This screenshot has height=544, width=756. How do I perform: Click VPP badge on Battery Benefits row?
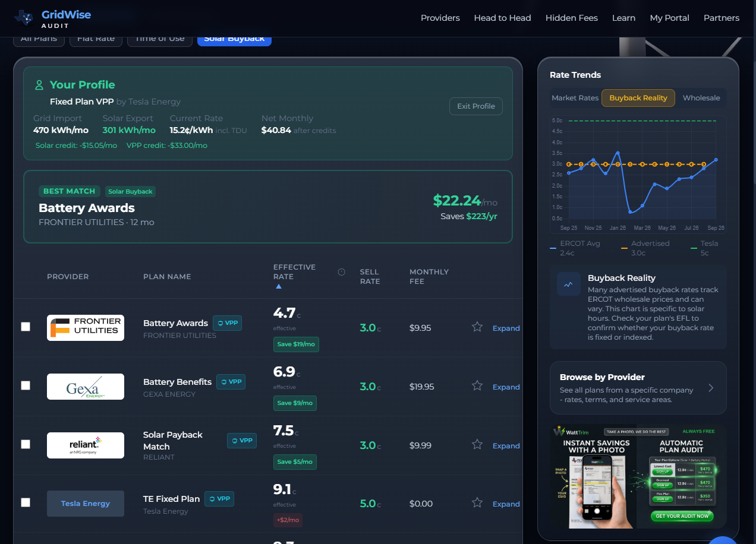coord(231,382)
